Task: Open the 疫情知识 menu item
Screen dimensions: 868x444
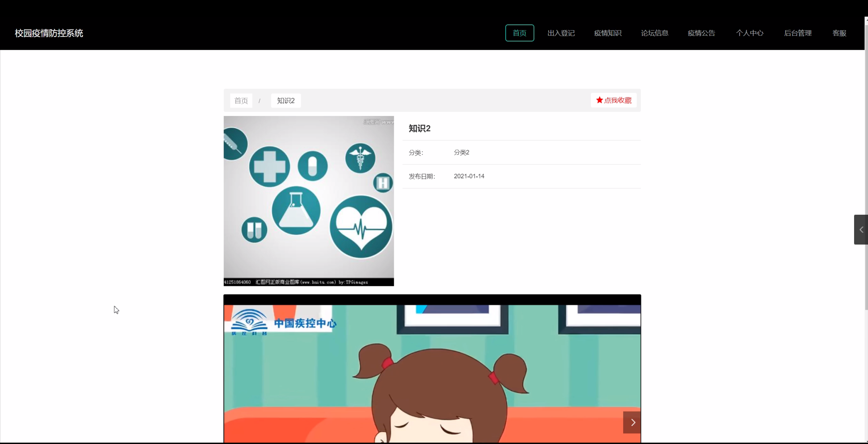Action: pos(607,33)
